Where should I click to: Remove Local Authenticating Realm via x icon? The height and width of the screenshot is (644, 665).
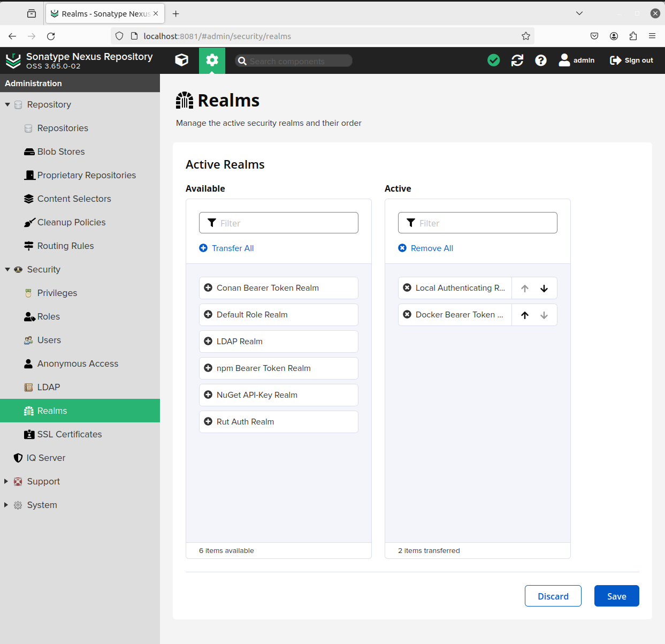[x=407, y=288]
